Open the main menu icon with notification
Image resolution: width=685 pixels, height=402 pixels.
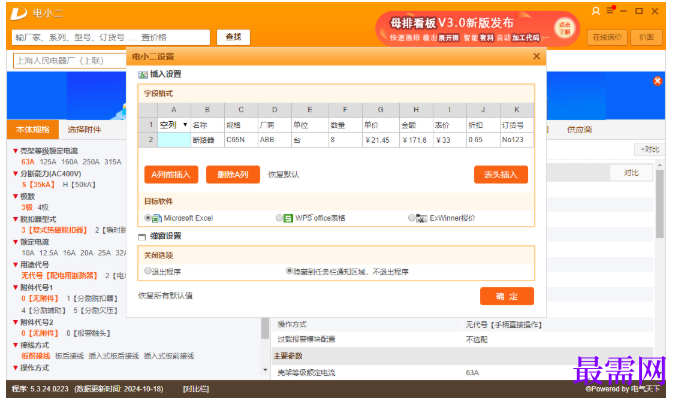click(610, 11)
